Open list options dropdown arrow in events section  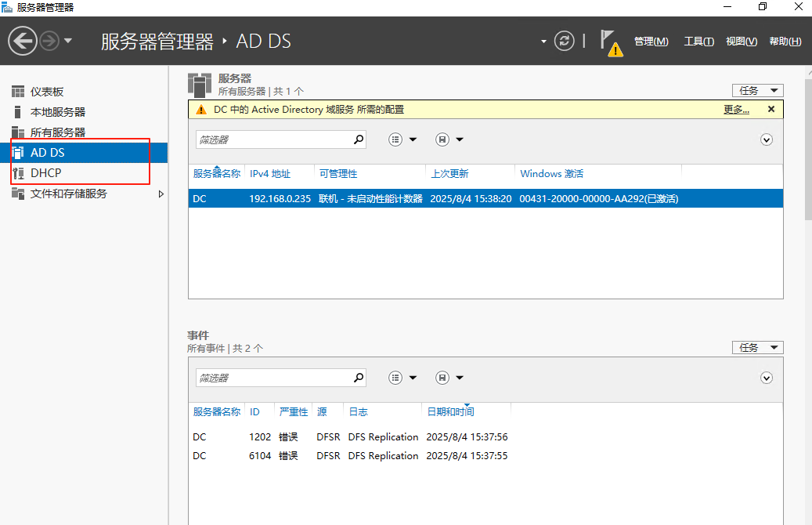pyautogui.click(x=413, y=378)
